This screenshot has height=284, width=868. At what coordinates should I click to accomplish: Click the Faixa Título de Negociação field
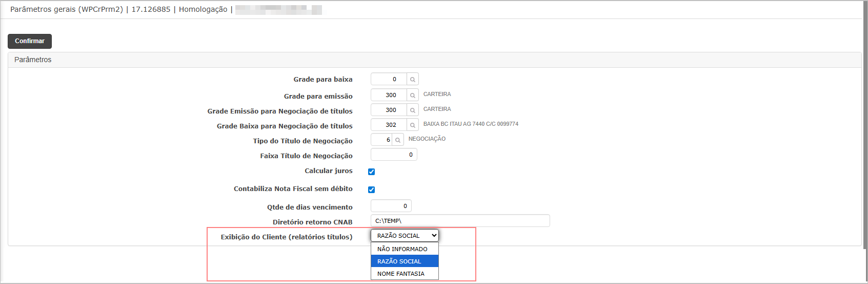393,155
